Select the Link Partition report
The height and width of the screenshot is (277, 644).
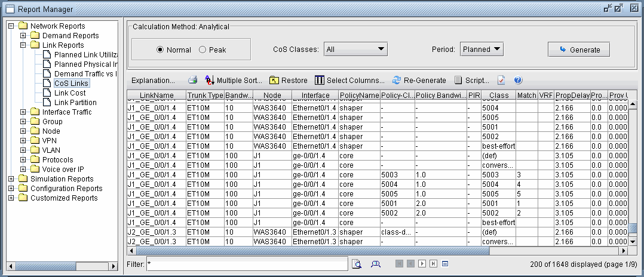(75, 103)
